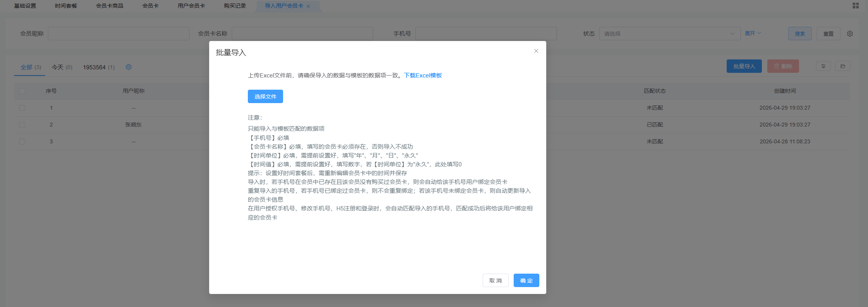This screenshot has width=868, height=307.
Task: Select the 1953564 (1) filter tab
Action: coord(99,67)
